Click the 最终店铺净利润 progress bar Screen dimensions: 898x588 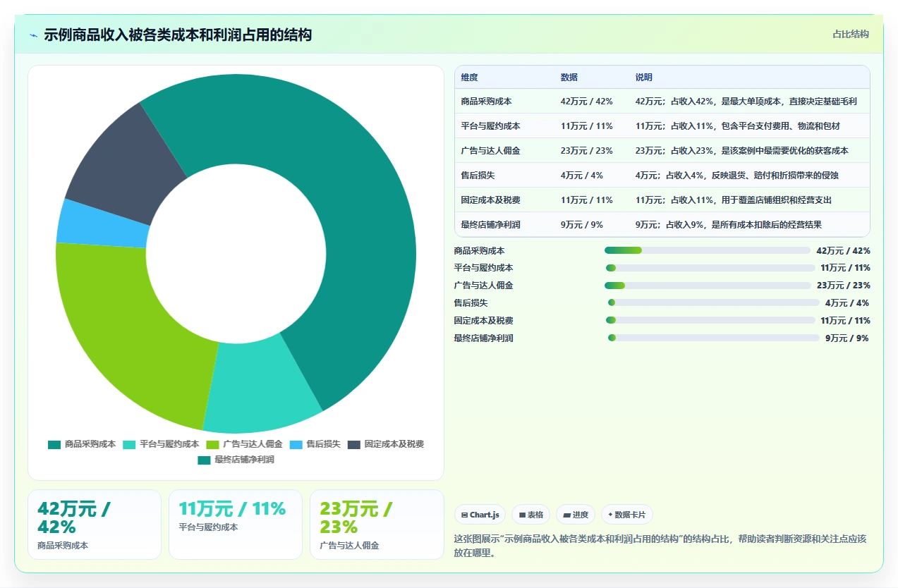pos(714,338)
